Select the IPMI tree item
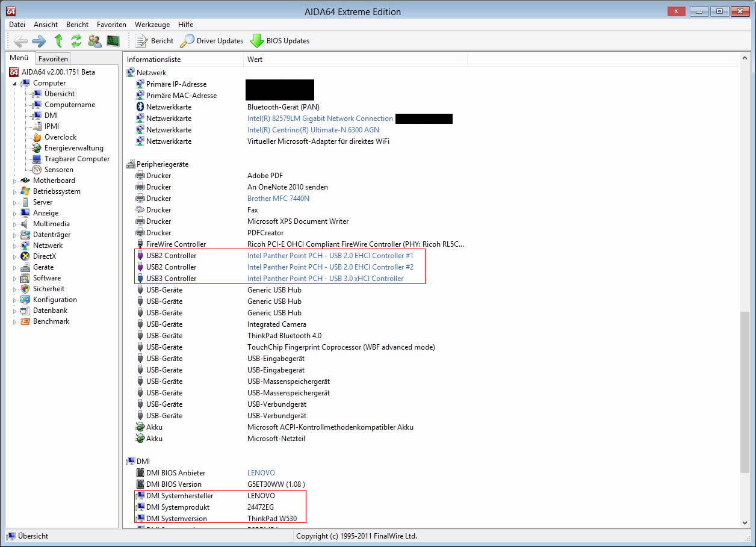This screenshot has height=547, width=756. click(x=52, y=126)
